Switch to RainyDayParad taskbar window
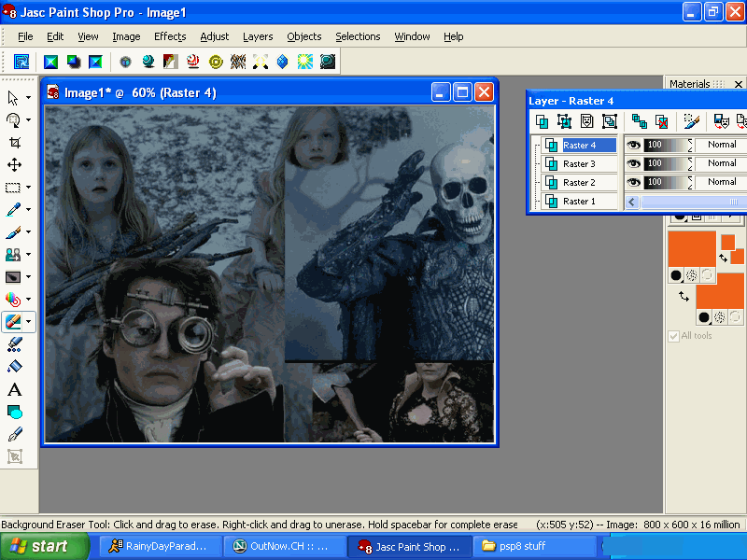The height and width of the screenshot is (560, 747). tap(161, 546)
